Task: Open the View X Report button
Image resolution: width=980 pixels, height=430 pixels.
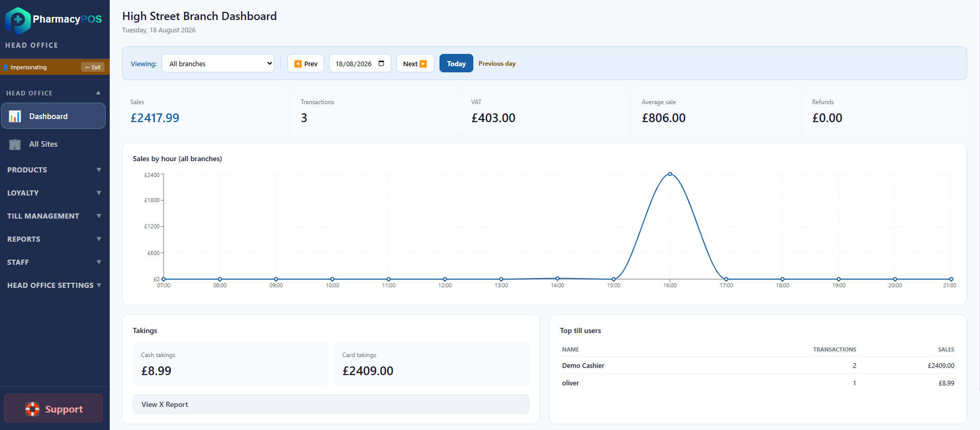Action: coord(331,404)
